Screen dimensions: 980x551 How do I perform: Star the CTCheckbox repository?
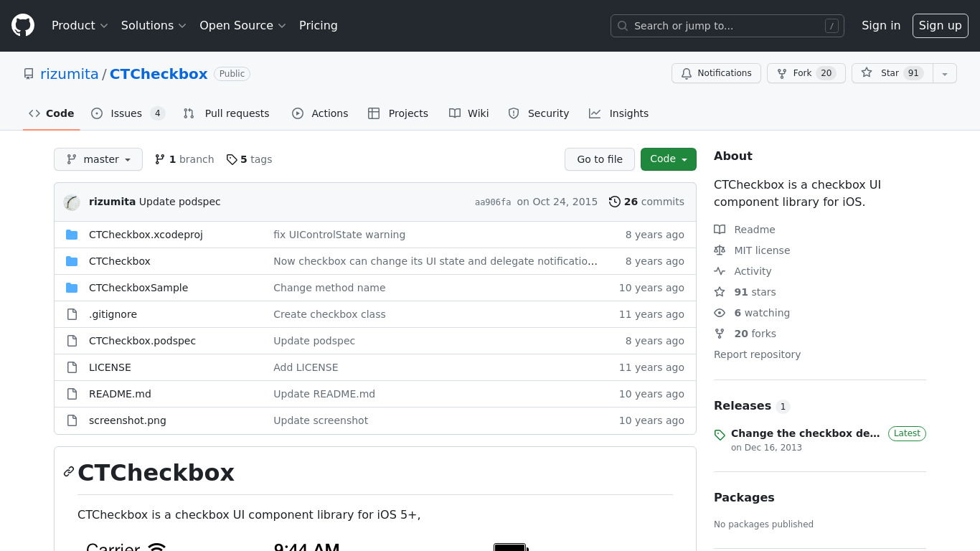click(891, 73)
